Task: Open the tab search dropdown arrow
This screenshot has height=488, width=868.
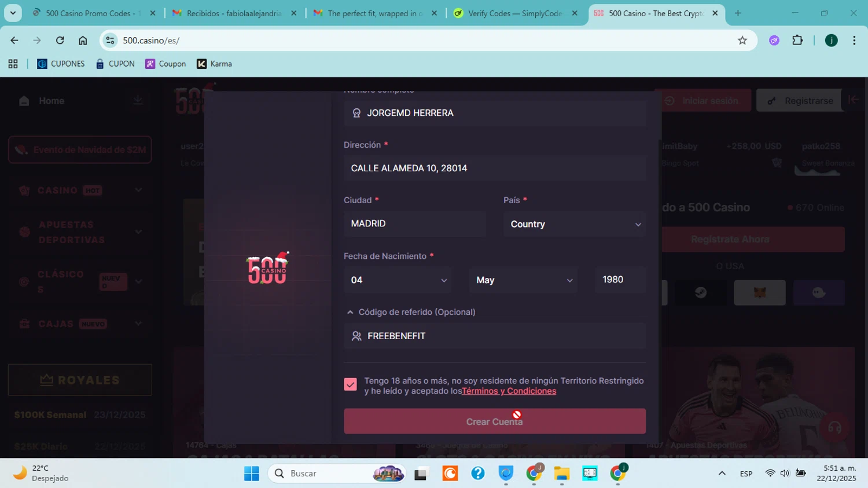Action: click(x=13, y=13)
